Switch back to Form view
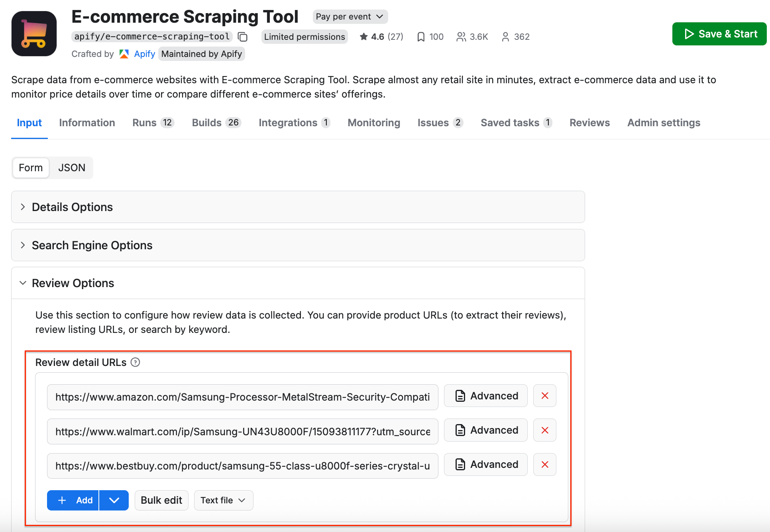 [31, 168]
